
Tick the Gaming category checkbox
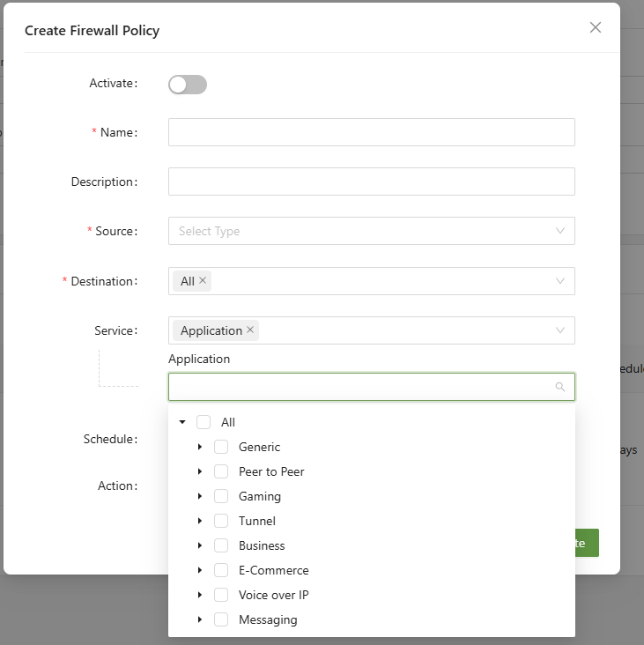pyautogui.click(x=221, y=496)
